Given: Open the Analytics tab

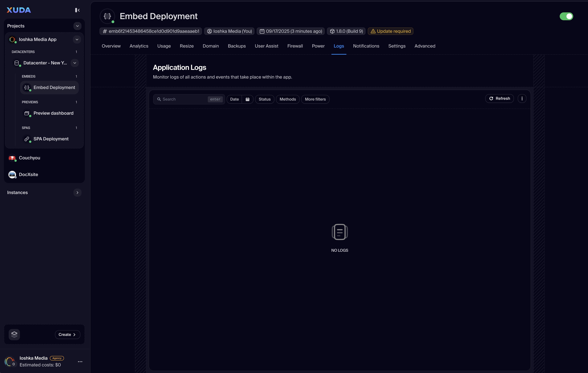Looking at the screenshot, I should click(139, 46).
